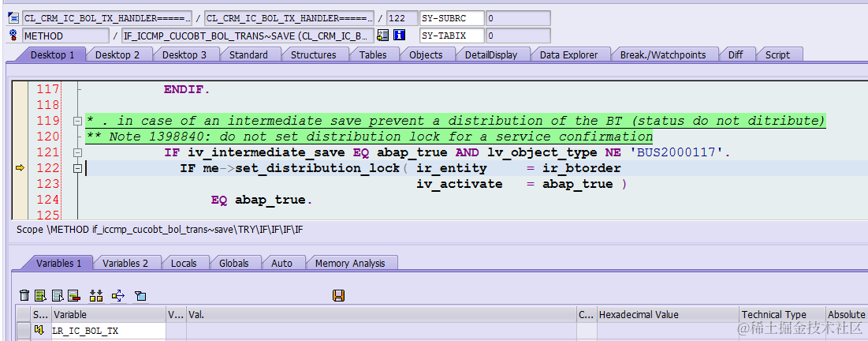Click the Variable column header
The height and width of the screenshot is (341, 868).
coord(109,314)
